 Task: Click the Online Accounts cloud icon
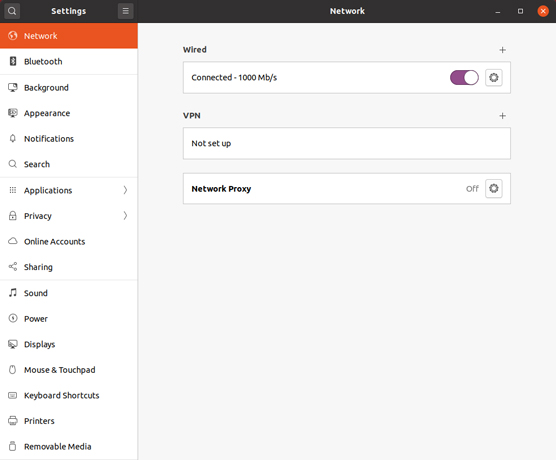13,241
